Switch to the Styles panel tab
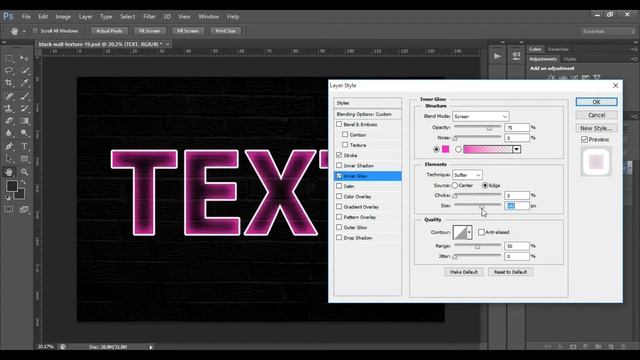The height and width of the screenshot is (360, 640). (x=570, y=59)
